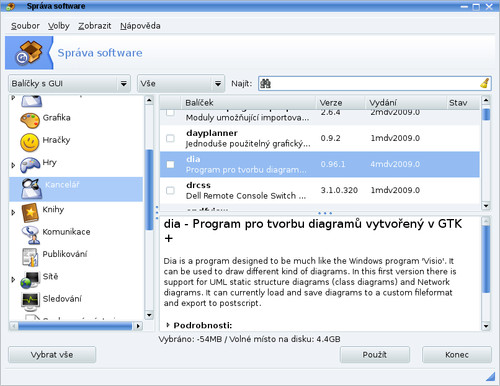Click the Najít search input field
Screen dimensions: 500x386
pos(375,83)
